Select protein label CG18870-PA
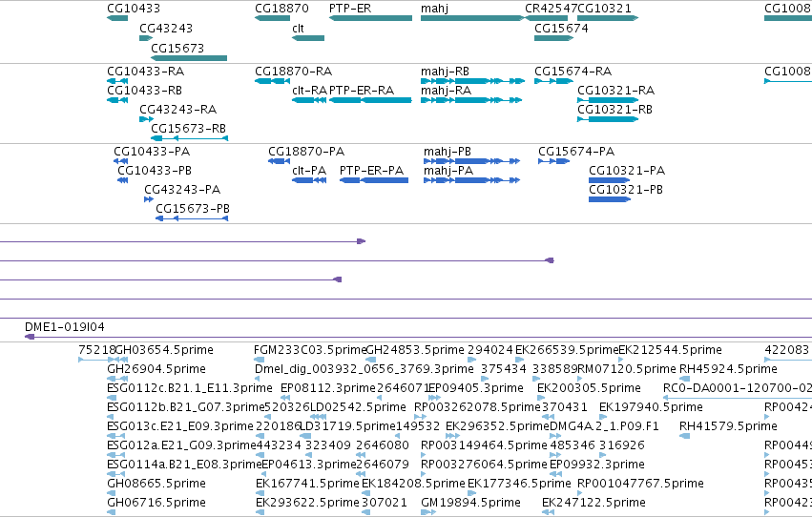This screenshot has width=812, height=517. pos(306,152)
